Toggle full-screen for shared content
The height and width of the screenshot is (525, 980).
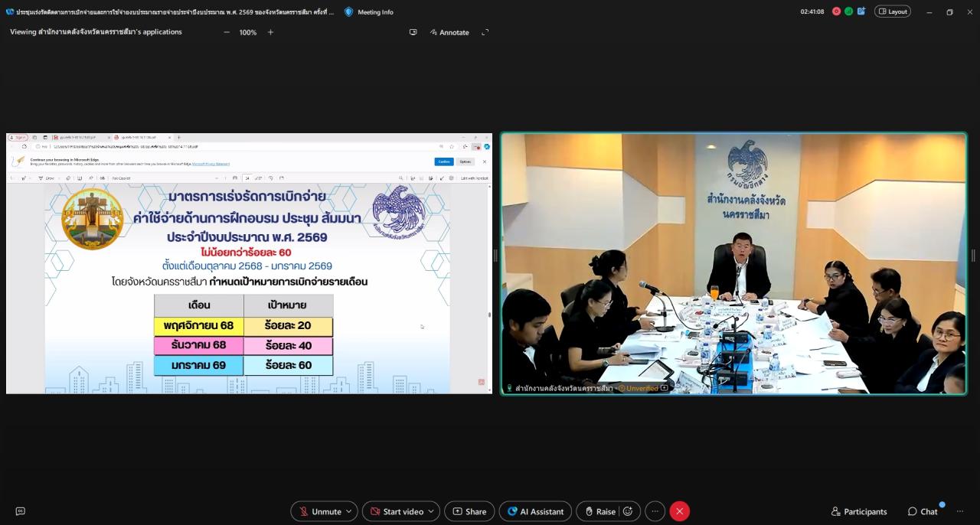(x=485, y=32)
